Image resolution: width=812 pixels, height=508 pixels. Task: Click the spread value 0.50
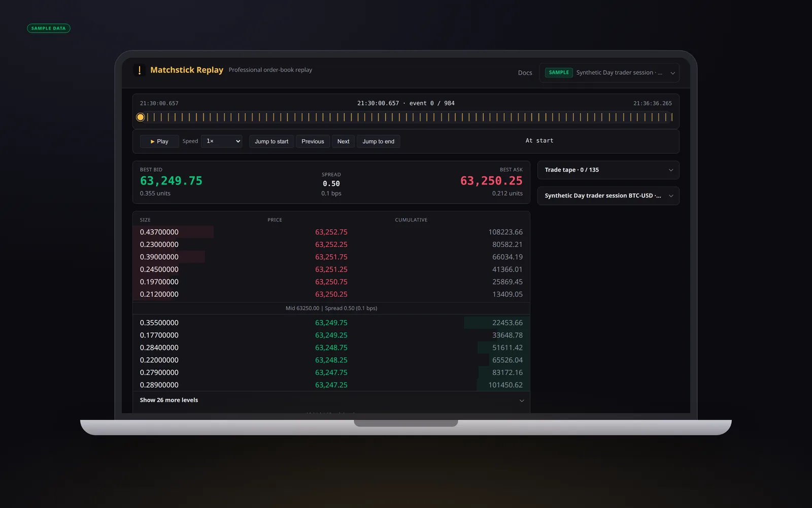click(x=331, y=184)
